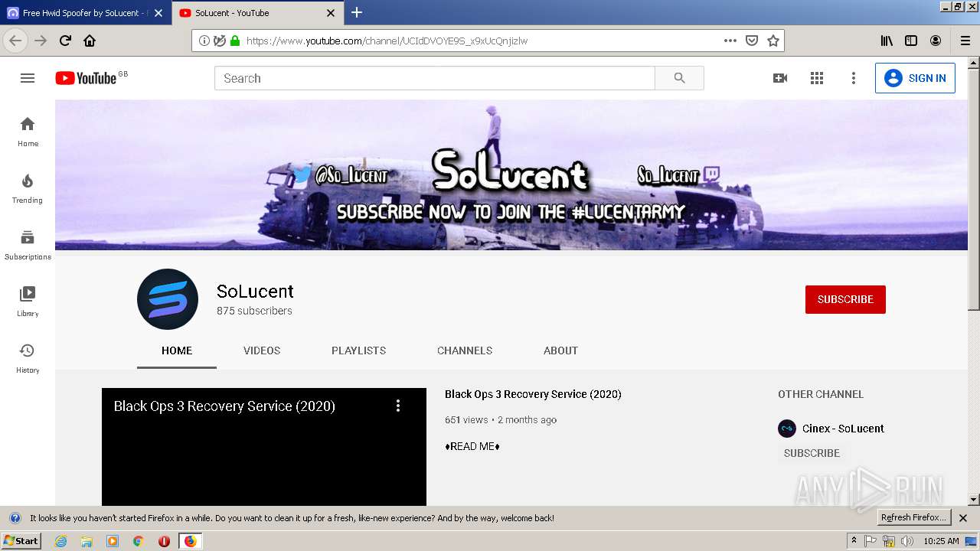Switch to the PLAYLISTS tab

[358, 350]
